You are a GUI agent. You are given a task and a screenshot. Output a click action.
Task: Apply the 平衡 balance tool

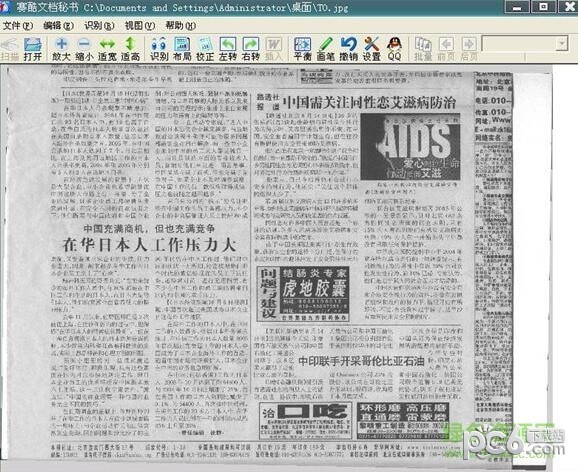pos(303,49)
